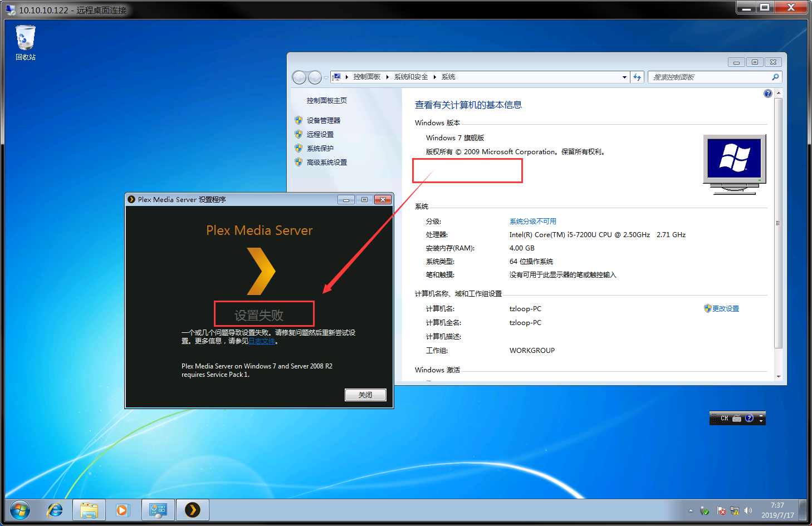Open 远程设置 in the sidebar
The image size is (812, 526).
pos(320,134)
